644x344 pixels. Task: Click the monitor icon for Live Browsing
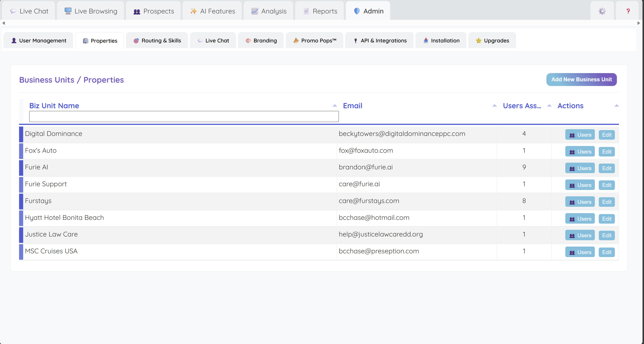[68, 11]
